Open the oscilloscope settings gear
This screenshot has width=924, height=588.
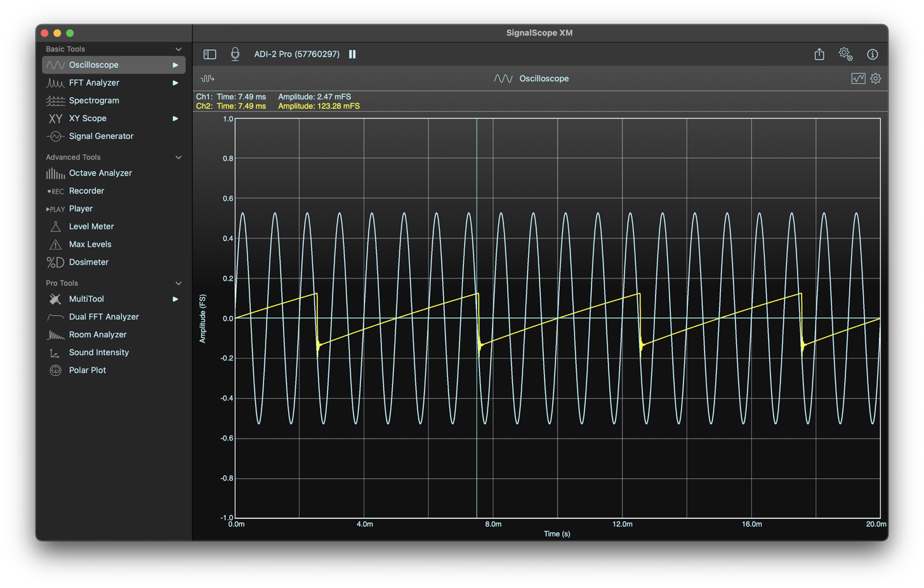click(x=876, y=78)
